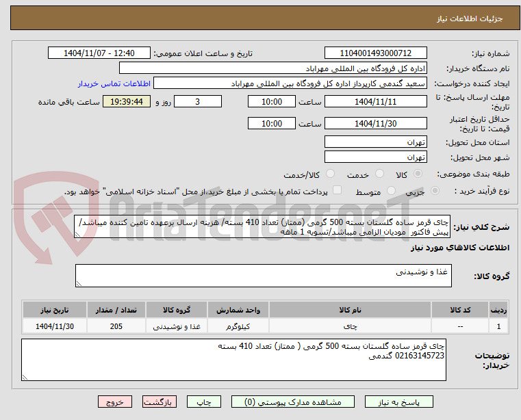Click the table date cell 1404/11/30
This screenshot has width=521, height=420.
click(x=55, y=326)
